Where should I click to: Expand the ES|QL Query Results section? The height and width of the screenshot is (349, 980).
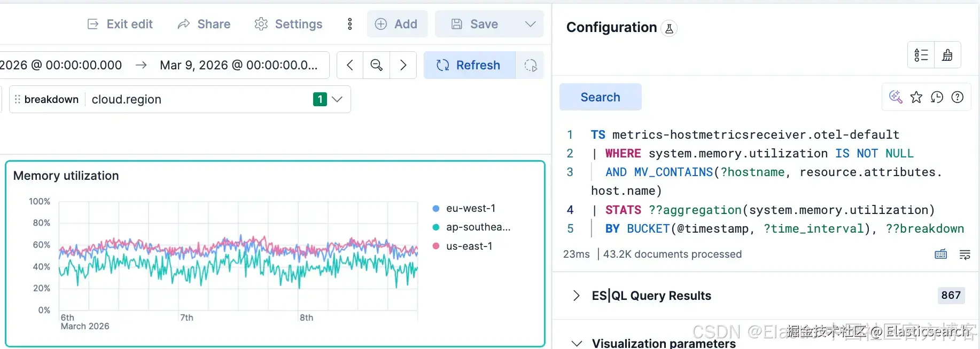[576, 296]
